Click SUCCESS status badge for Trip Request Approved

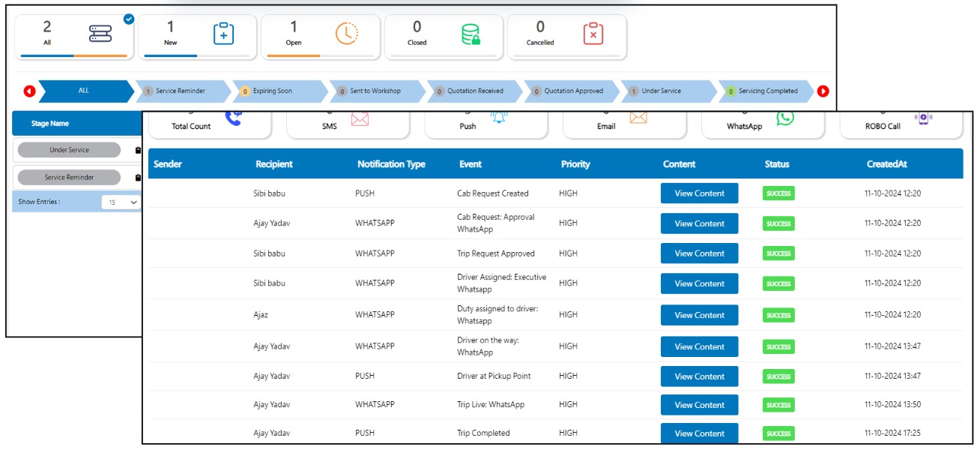(778, 253)
